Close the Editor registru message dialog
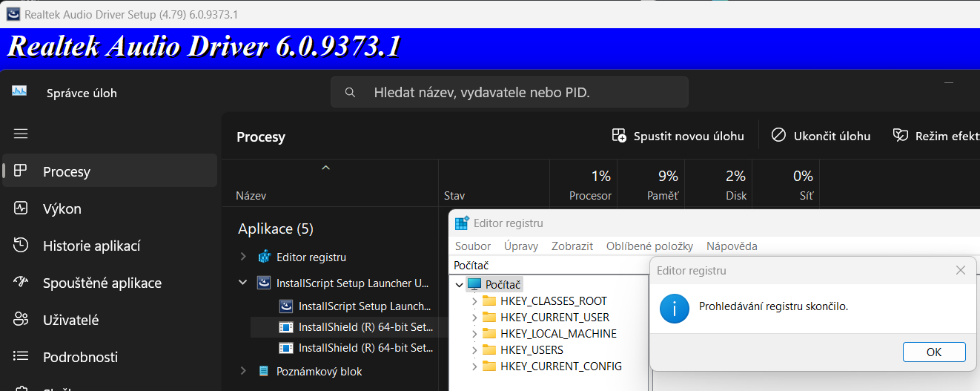Viewport: 980px width, 391px height. (x=960, y=271)
